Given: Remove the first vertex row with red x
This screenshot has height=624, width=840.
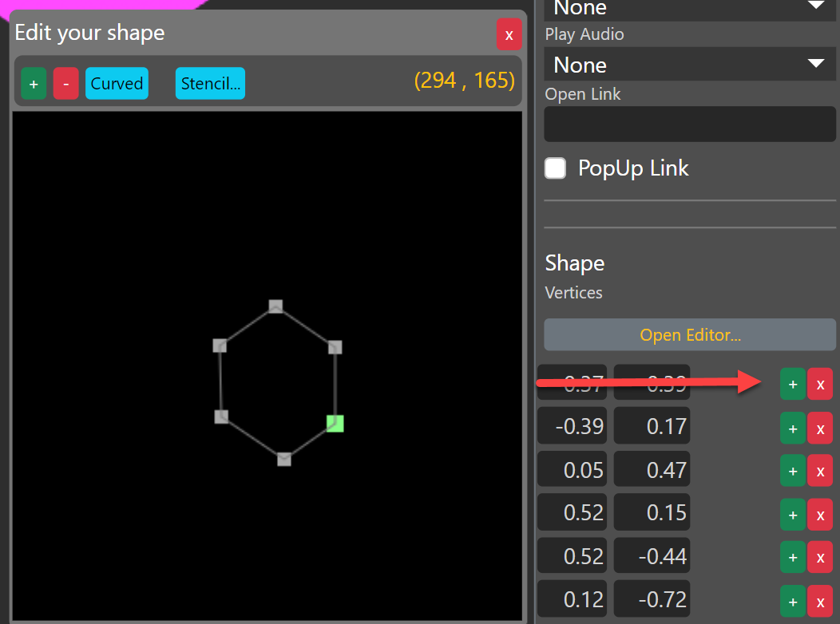Looking at the screenshot, I should tap(820, 384).
